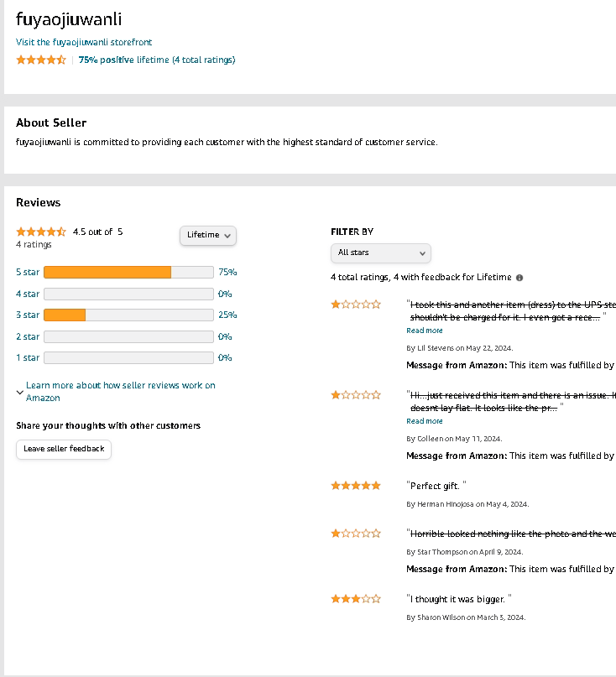Image resolution: width=616 pixels, height=677 pixels.
Task: Click seller's star rating at top of page
Action: click(x=40, y=60)
